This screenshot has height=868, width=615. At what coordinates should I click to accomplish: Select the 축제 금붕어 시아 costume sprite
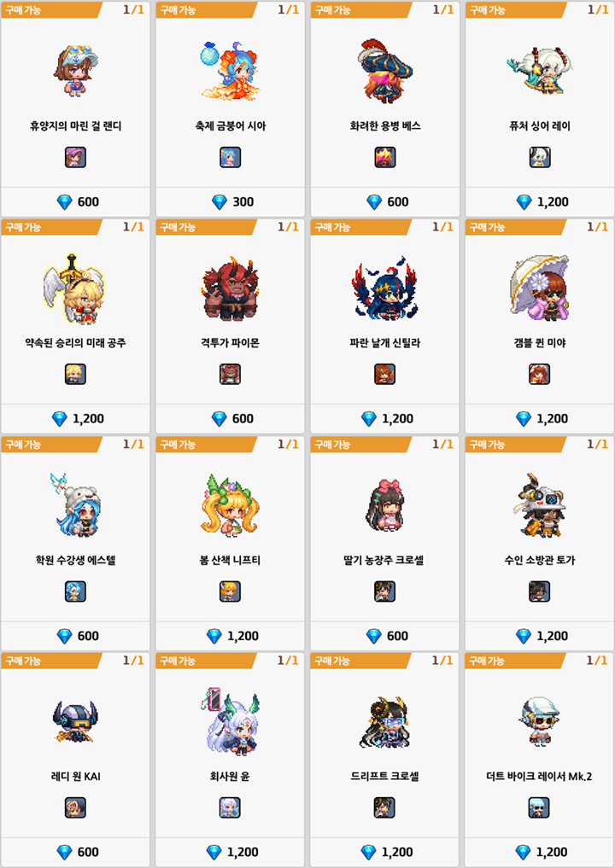coord(230,71)
